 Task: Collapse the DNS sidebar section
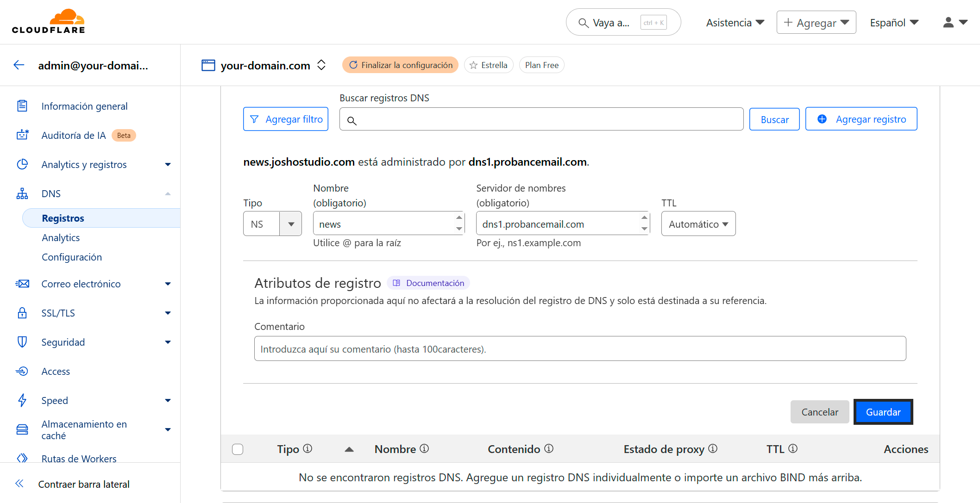[168, 193]
